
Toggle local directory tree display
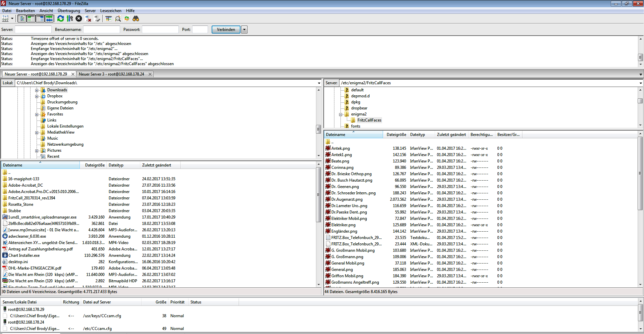(x=31, y=19)
